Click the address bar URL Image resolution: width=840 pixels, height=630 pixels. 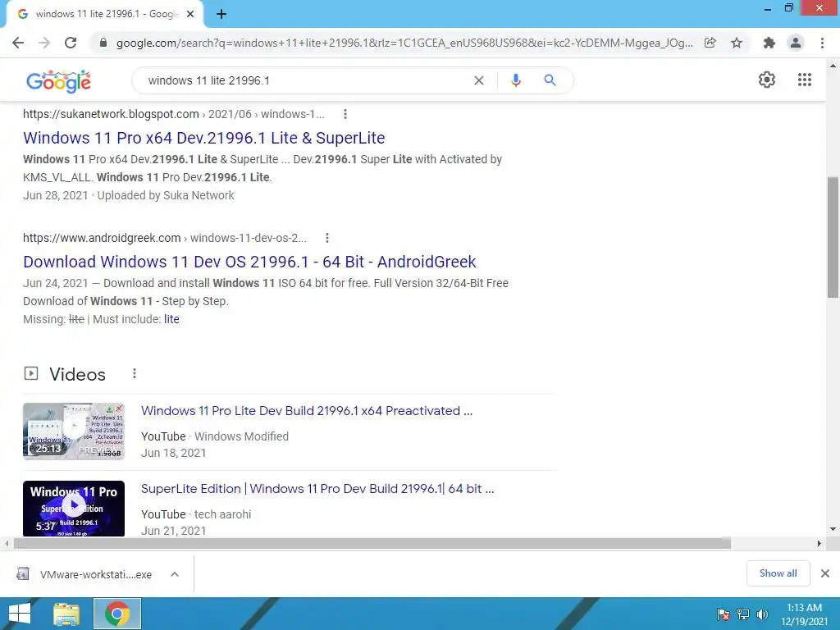click(x=404, y=43)
